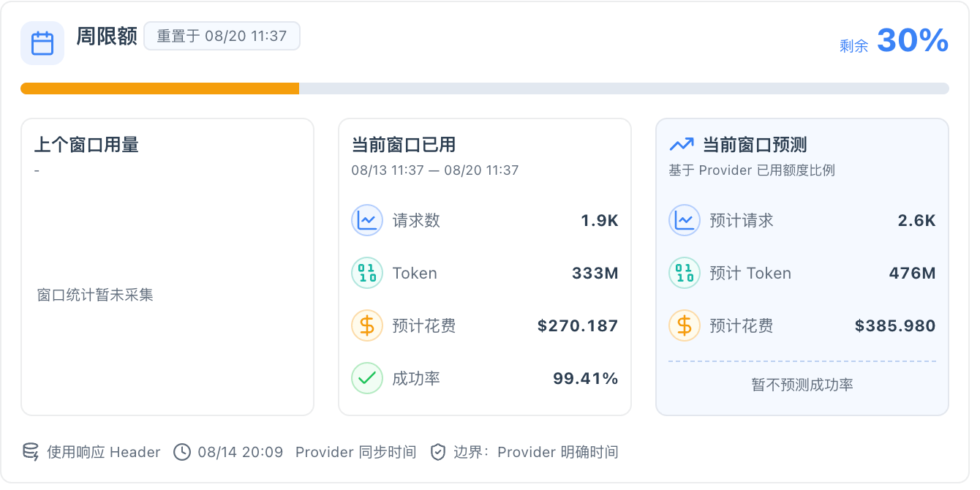The width and height of the screenshot is (980, 490).
Task: Click the orange weekly usage progress bar
Action: pos(159,88)
